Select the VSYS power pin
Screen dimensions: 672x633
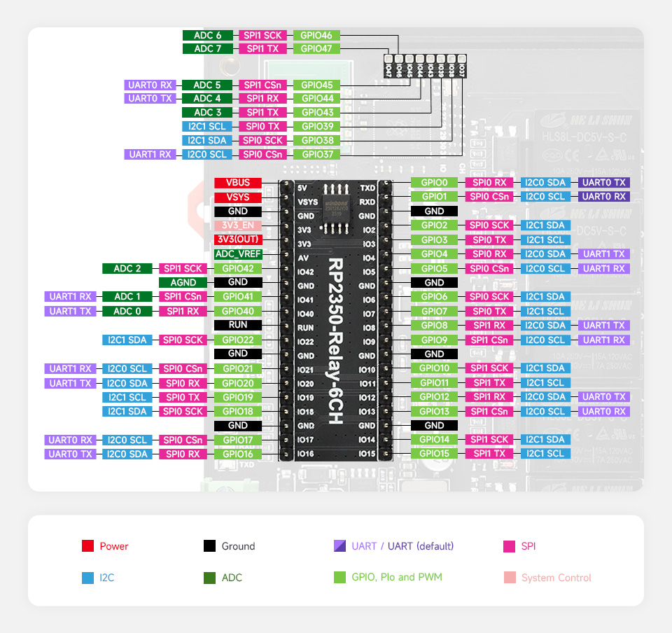(239, 197)
